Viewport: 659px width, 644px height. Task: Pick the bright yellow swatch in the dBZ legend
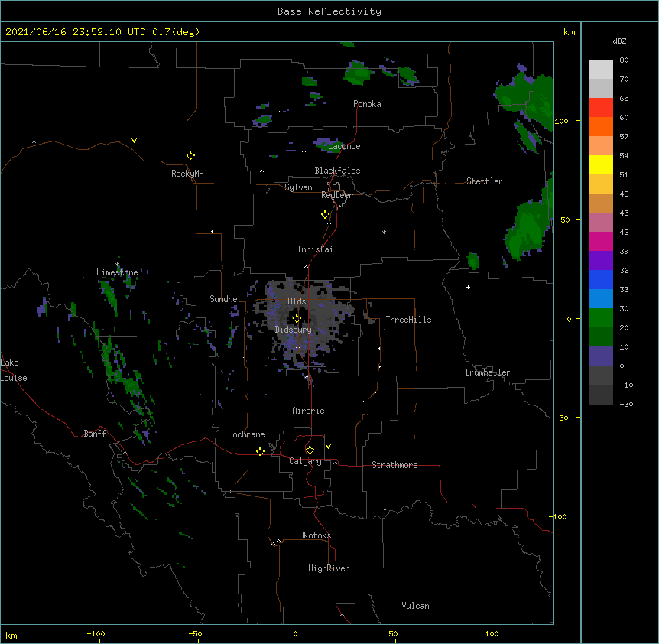click(x=601, y=164)
